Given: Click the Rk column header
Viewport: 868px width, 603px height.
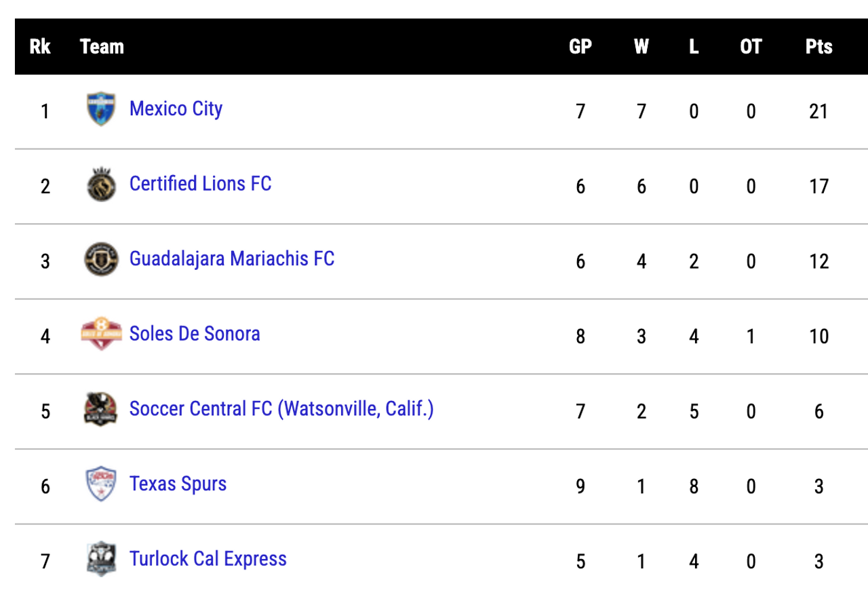Looking at the screenshot, I should pyautogui.click(x=40, y=47).
